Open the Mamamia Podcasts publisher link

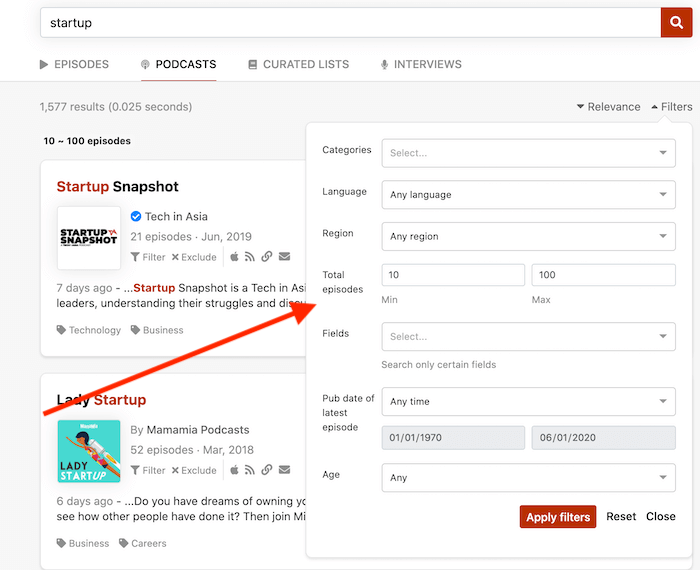pos(198,430)
